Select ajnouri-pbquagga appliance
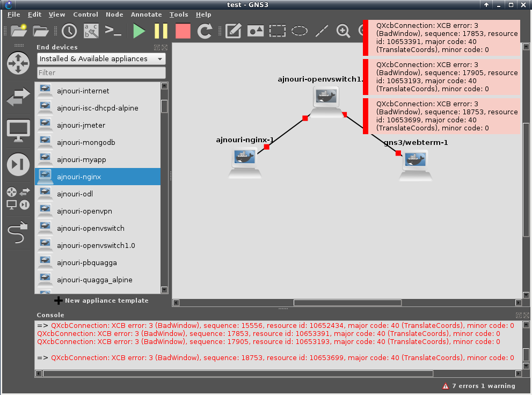Viewport: 532px width, 395px height. point(98,262)
